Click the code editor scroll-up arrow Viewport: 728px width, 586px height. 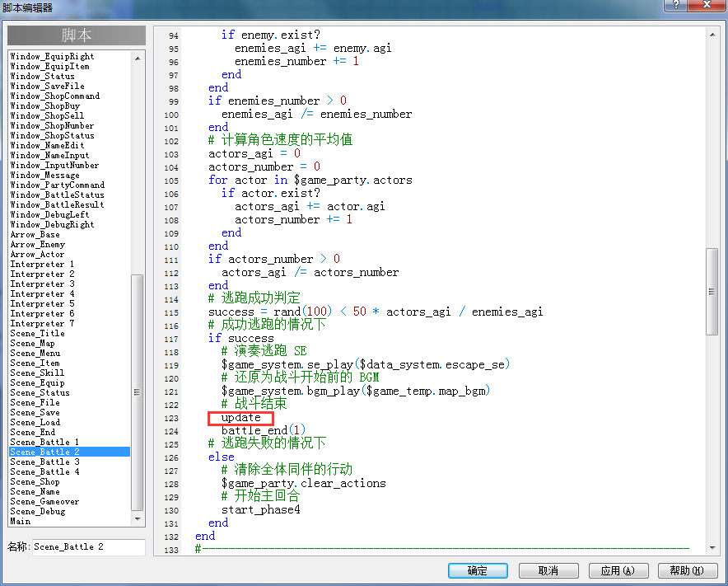click(x=712, y=35)
